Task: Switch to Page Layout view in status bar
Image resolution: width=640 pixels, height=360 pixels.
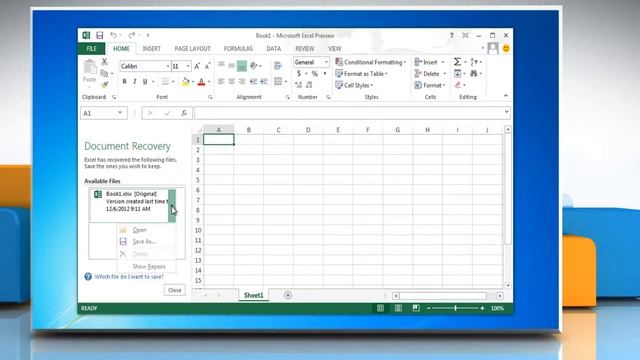Action: 398,308
